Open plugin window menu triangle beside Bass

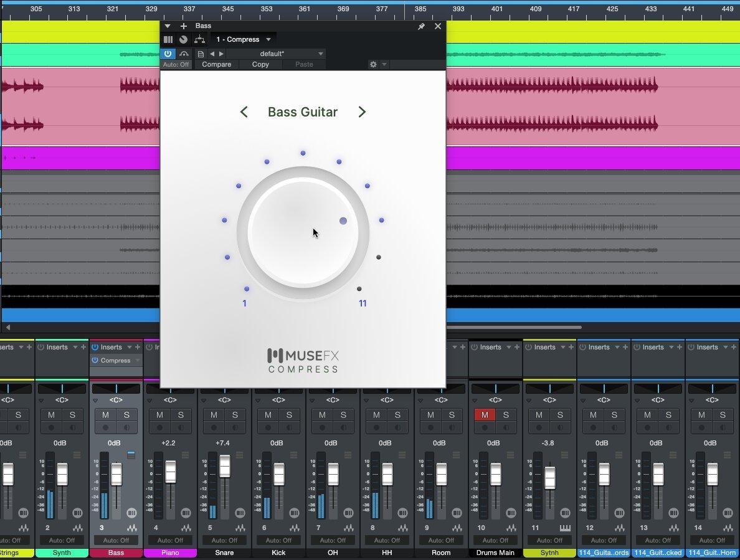click(x=168, y=26)
